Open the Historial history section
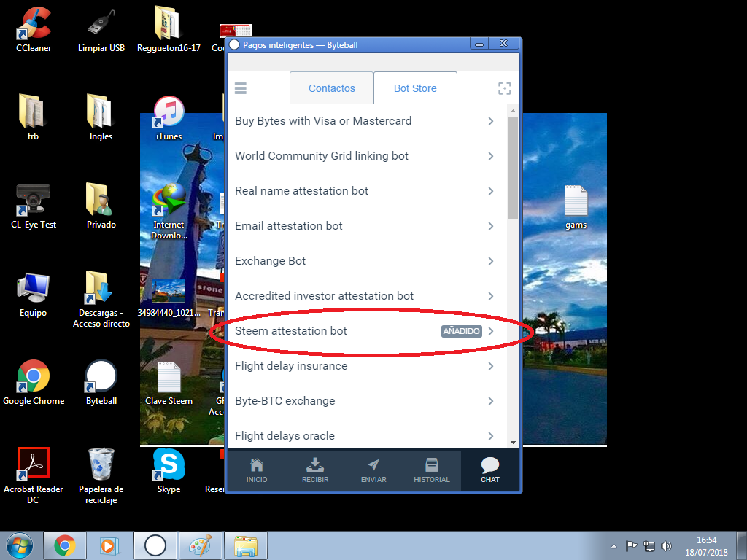Image resolution: width=747 pixels, height=560 pixels. click(432, 470)
